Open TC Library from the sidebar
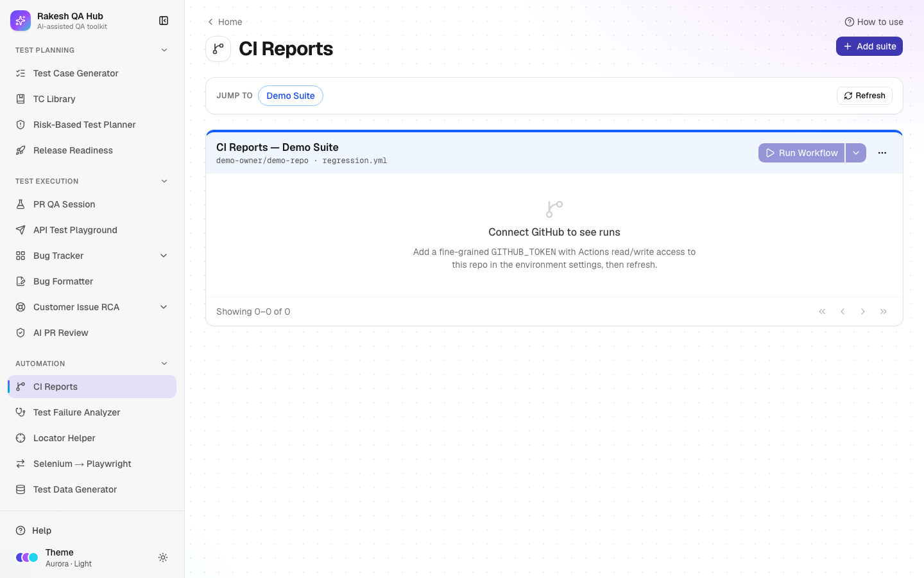This screenshot has height=578, width=924. [92, 99]
